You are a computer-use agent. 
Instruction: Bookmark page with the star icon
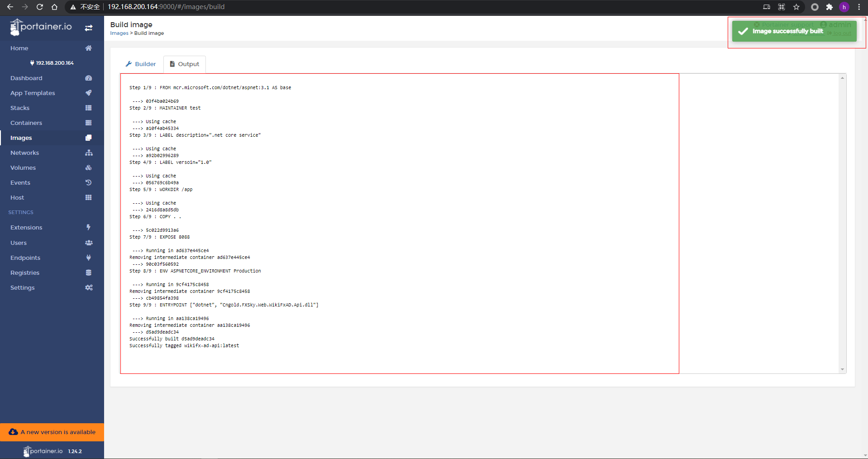[796, 7]
